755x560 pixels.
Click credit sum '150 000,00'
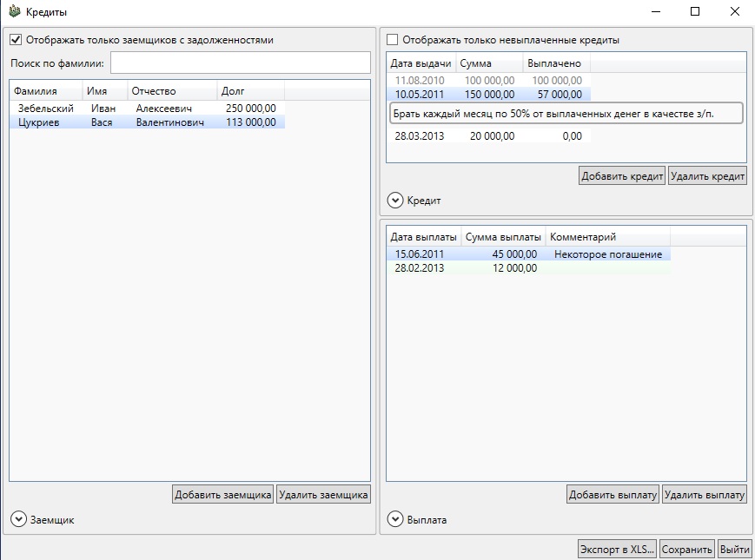[x=489, y=95]
